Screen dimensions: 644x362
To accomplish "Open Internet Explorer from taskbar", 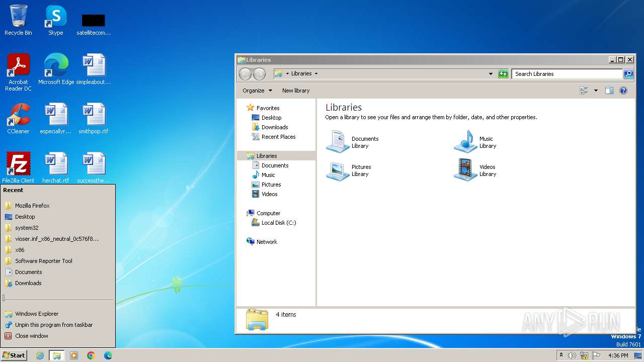I will pyautogui.click(x=40, y=355).
